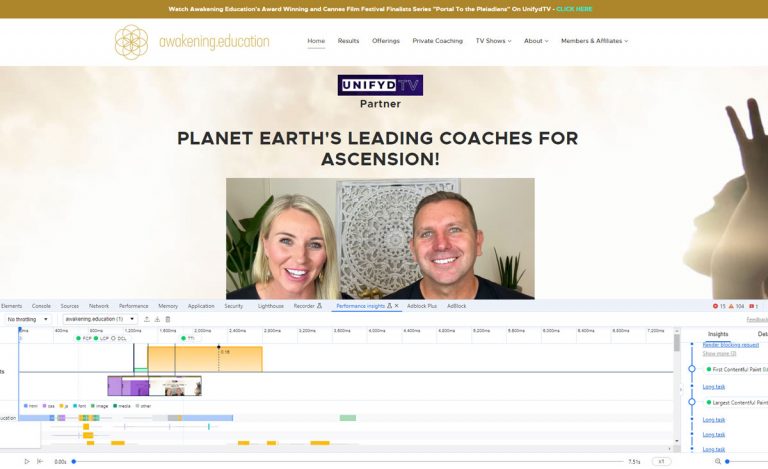
Task: Click the coaches video thumbnail
Action: 380,238
